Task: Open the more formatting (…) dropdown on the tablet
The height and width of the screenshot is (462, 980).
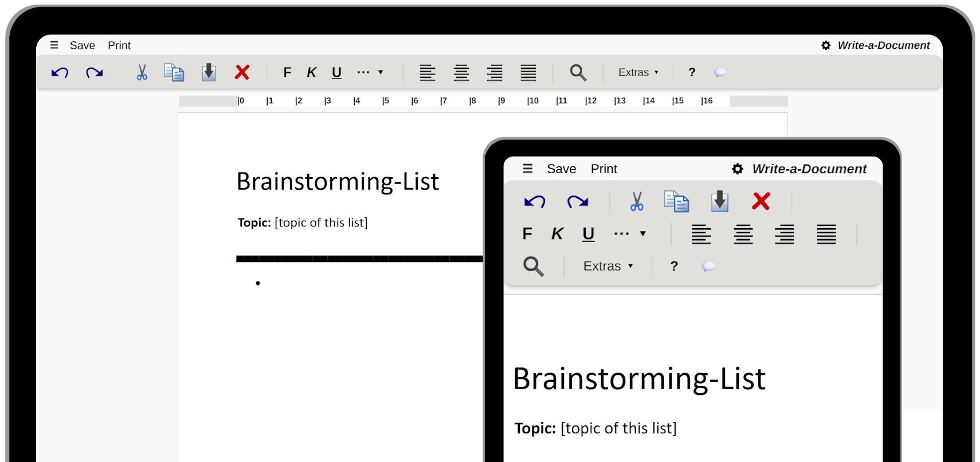Action: [629, 234]
